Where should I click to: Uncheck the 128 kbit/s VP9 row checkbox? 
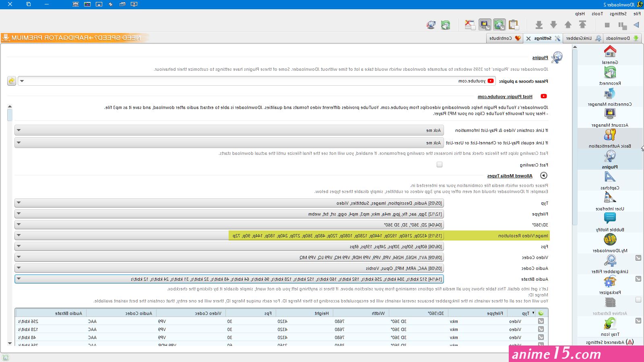pos(541,329)
